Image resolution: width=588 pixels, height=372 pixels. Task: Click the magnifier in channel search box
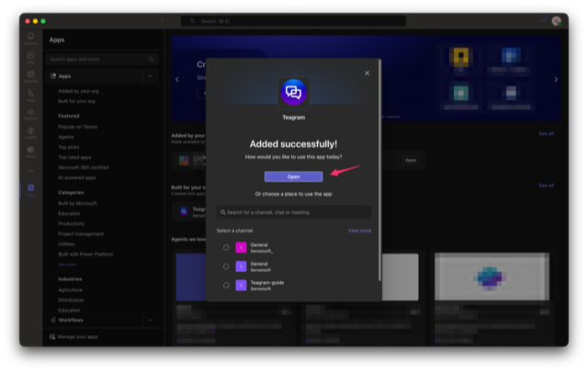click(222, 212)
